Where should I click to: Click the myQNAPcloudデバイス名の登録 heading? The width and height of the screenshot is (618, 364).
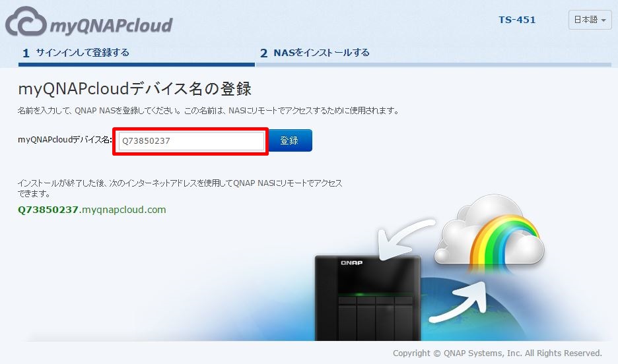(x=135, y=89)
